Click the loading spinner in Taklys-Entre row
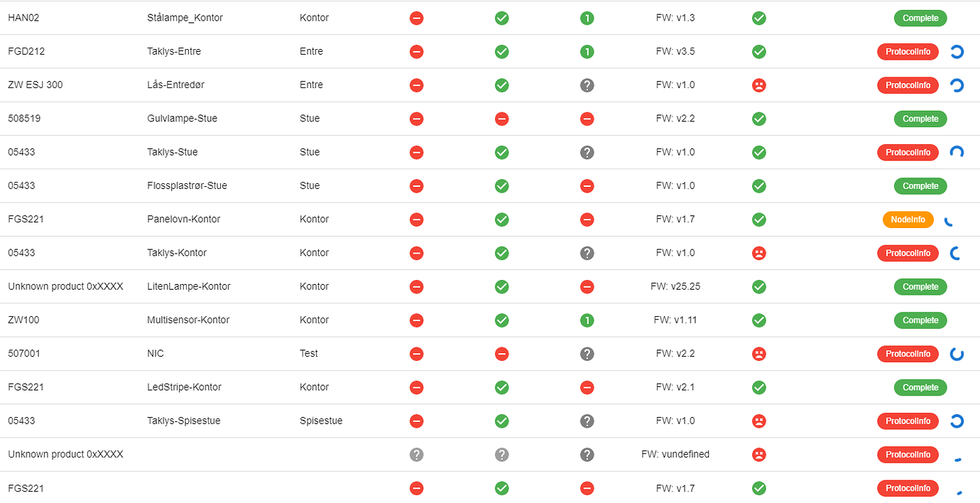 coord(957,52)
